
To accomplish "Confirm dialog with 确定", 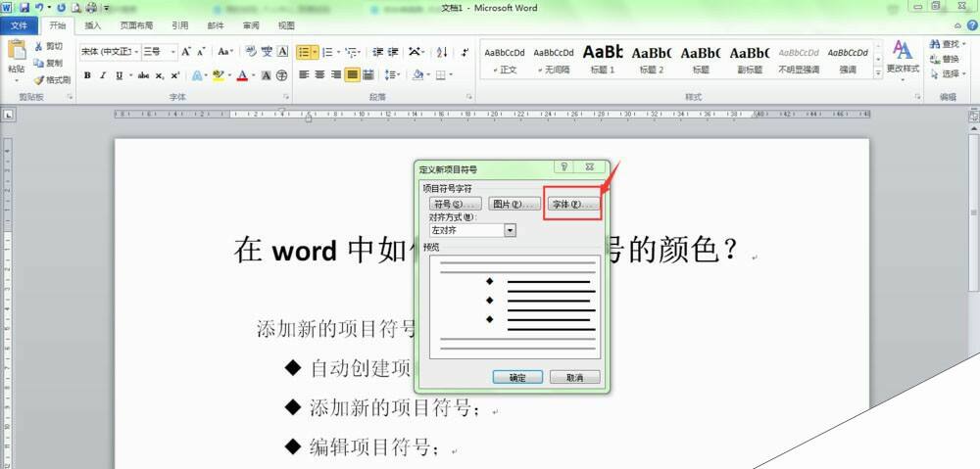I will pyautogui.click(x=517, y=377).
